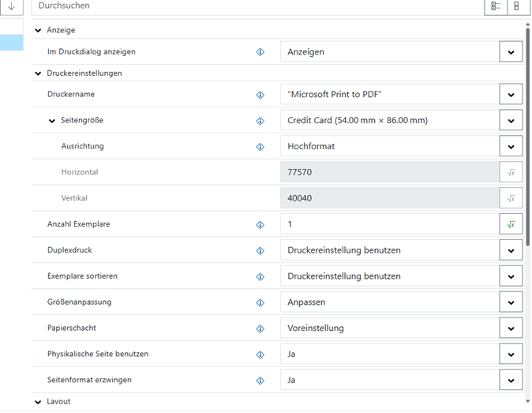532x413 pixels.
Task: Open the Ausrichtung Hochformat dropdown
Action: [511, 146]
